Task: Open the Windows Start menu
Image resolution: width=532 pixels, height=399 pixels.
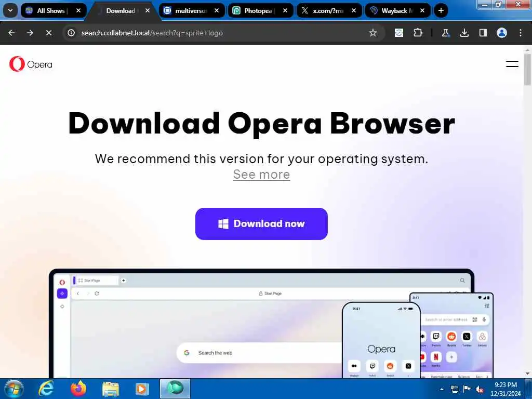Action: pyautogui.click(x=14, y=389)
